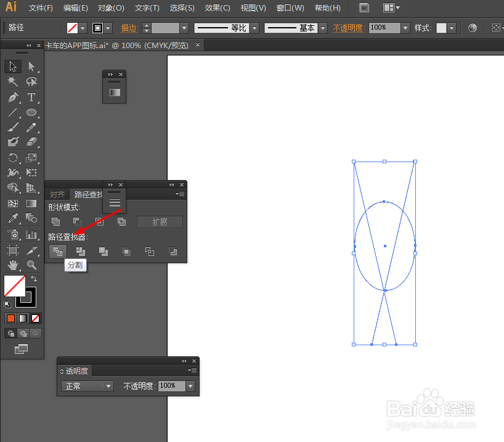This screenshot has width=504, height=442.
Task: Activate the Color fill mode button
Action: tap(10, 319)
